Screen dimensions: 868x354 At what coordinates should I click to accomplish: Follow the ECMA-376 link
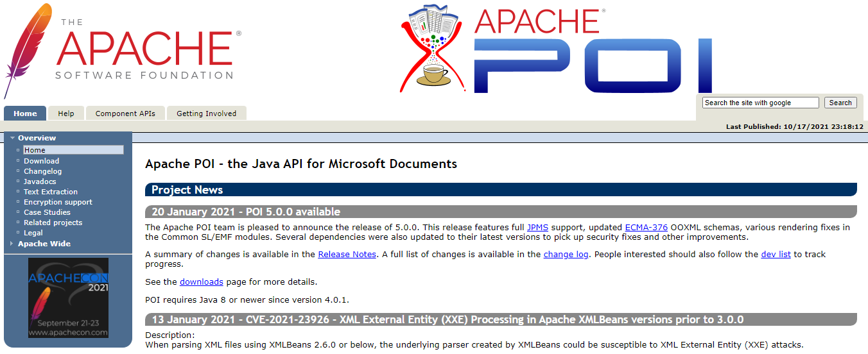pyautogui.click(x=647, y=228)
